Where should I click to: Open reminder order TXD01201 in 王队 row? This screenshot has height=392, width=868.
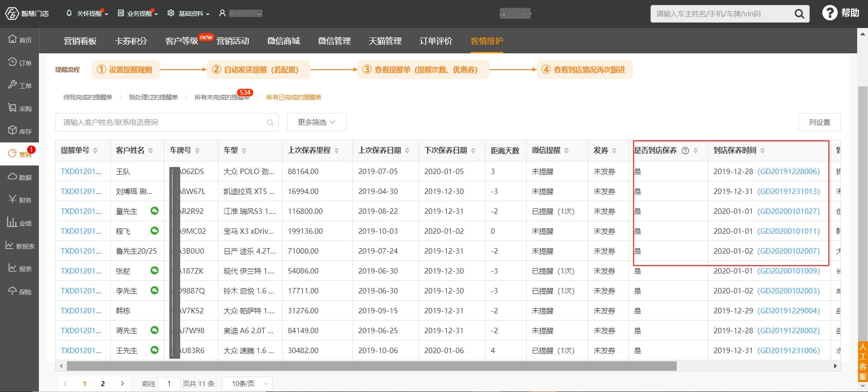point(81,171)
